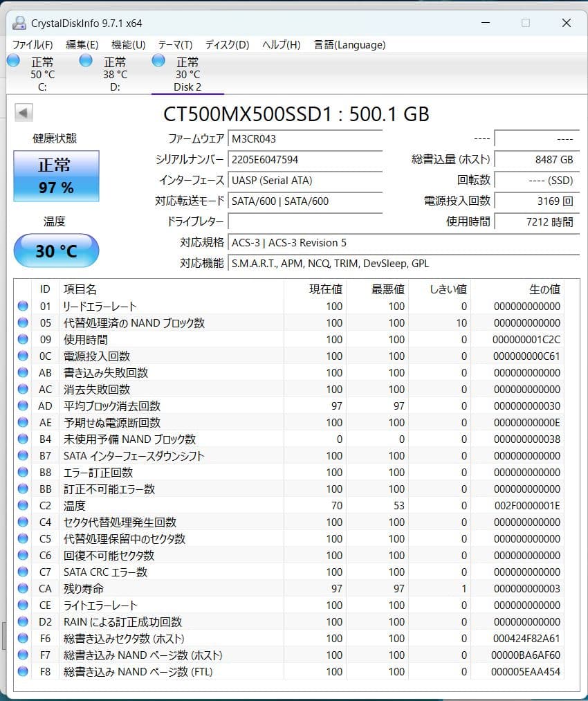The height and width of the screenshot is (701, 588).
Task: Click the status icon for row C5 代替処理保留中のセクタ数
Action: [x=23, y=538]
